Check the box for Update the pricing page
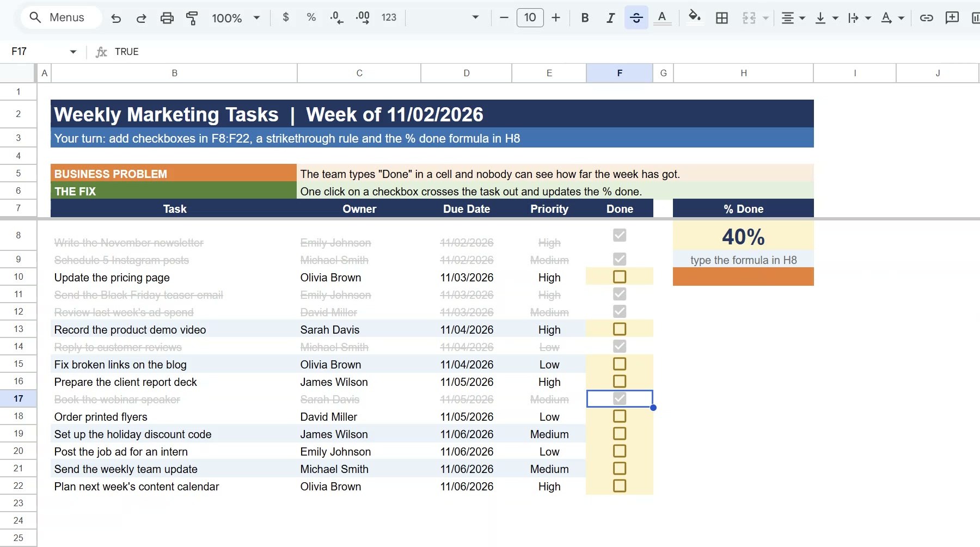Image resolution: width=980 pixels, height=547 pixels. [620, 276]
